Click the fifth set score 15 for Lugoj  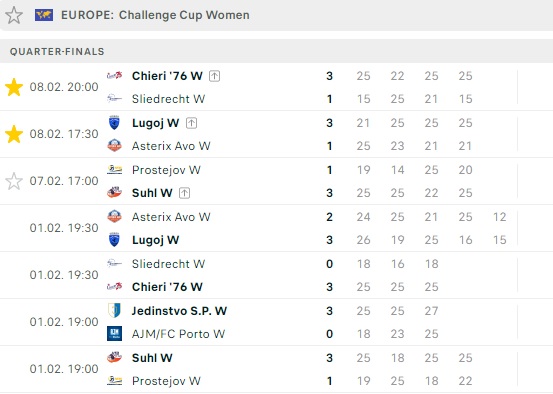tap(499, 240)
